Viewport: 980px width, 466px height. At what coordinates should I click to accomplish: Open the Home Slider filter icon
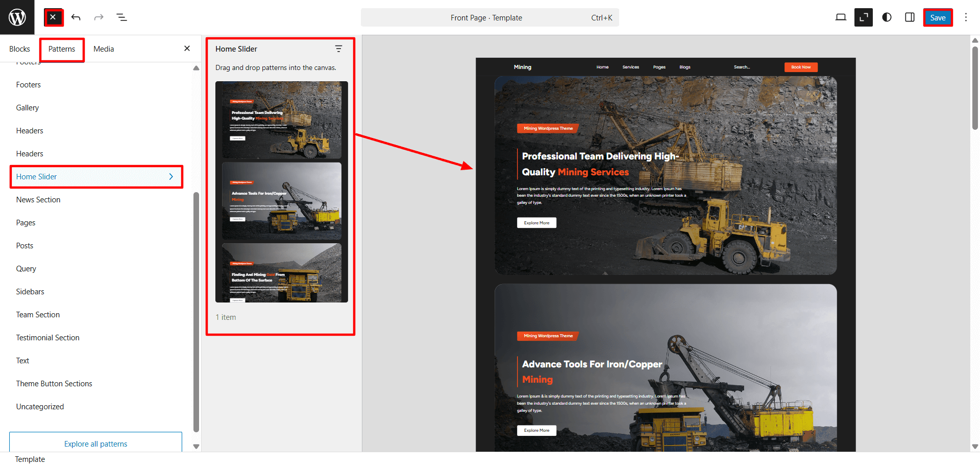(338, 49)
